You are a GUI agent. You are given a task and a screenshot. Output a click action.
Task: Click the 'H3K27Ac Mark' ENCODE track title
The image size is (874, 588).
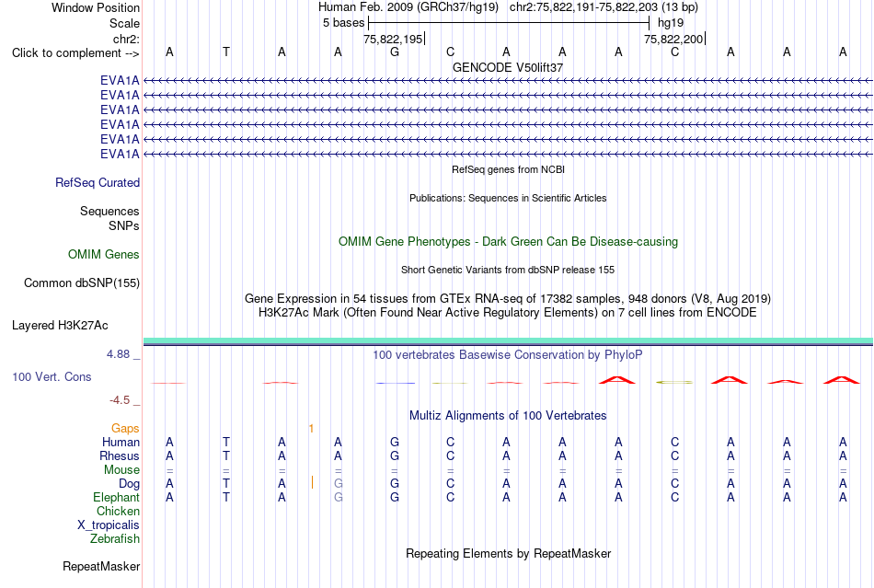click(x=508, y=313)
